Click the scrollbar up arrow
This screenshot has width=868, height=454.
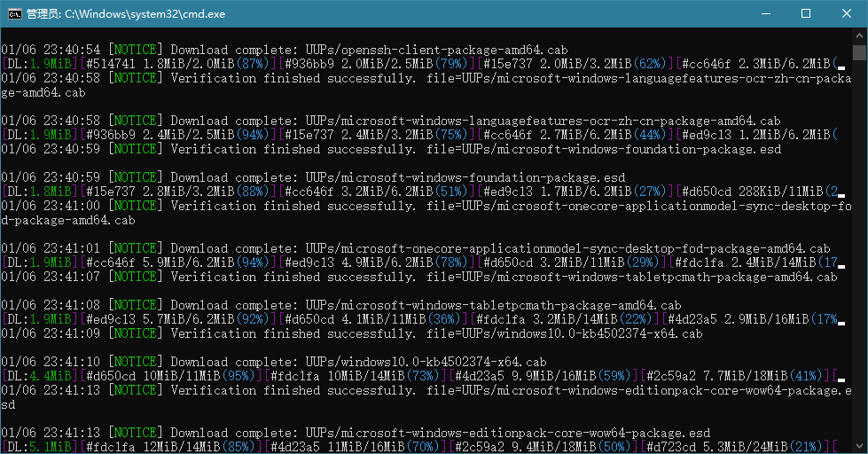pyautogui.click(x=859, y=35)
